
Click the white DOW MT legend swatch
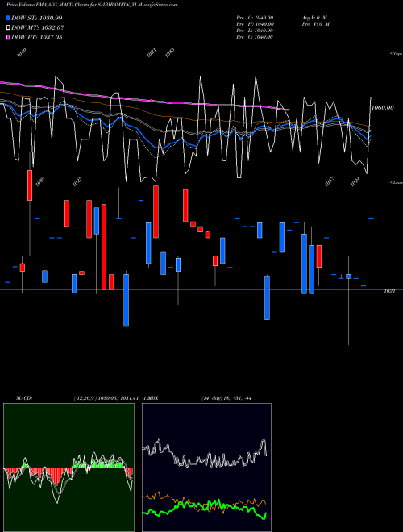pyautogui.click(x=9, y=28)
